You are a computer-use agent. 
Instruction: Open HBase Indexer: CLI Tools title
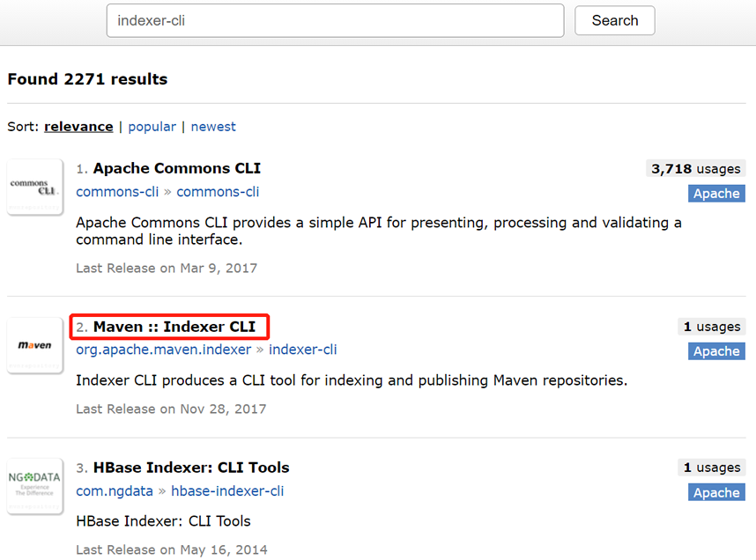tap(191, 468)
